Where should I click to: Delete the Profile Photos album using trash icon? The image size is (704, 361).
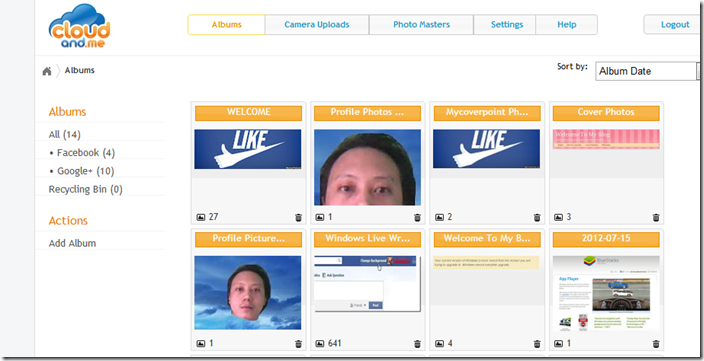(417, 217)
